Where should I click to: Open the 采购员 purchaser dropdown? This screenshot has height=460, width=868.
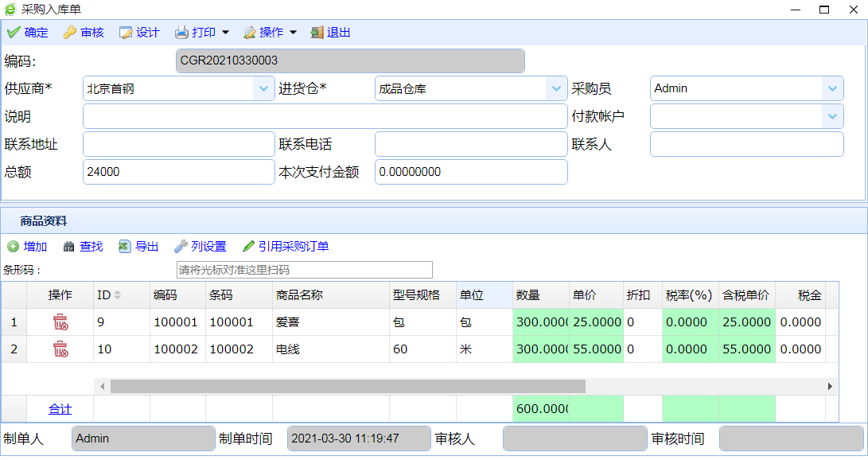pos(832,88)
